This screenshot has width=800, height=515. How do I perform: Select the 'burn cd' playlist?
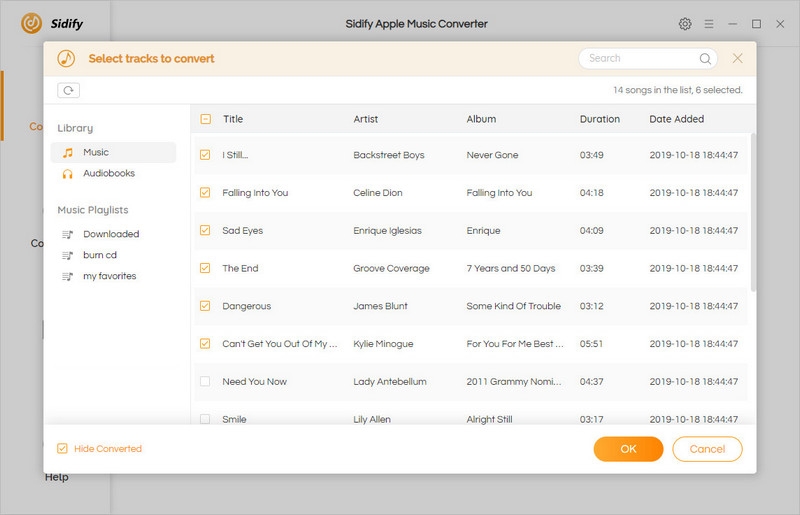[100, 255]
